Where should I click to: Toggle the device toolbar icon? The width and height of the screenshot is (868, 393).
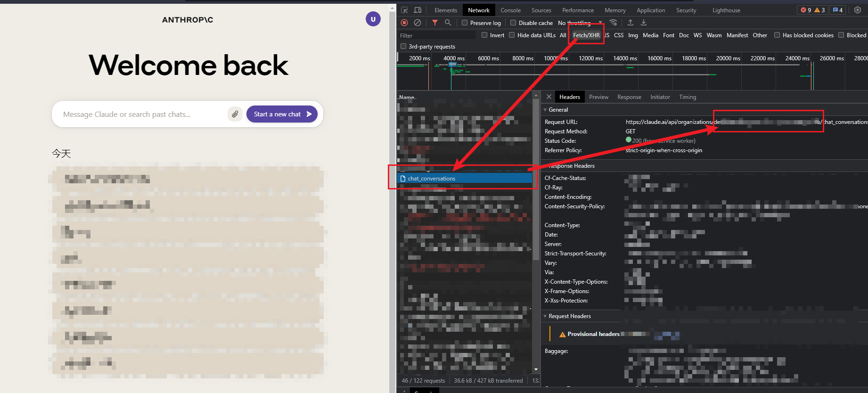pos(418,10)
